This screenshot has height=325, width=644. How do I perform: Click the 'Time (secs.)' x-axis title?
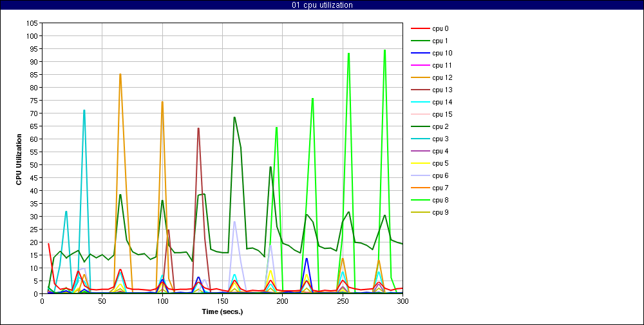coord(222,311)
